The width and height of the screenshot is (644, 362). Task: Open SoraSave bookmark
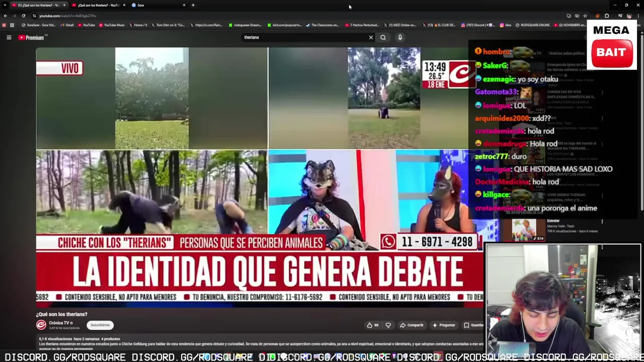(x=38, y=25)
